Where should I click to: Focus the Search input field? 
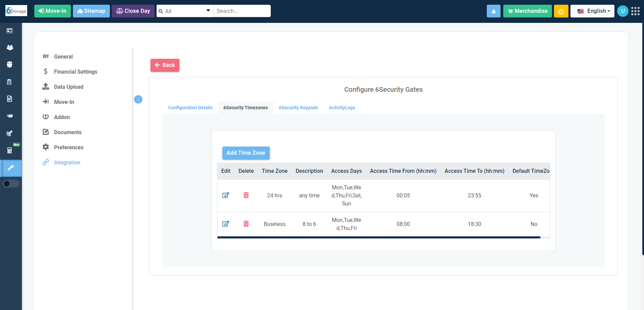[x=242, y=11]
